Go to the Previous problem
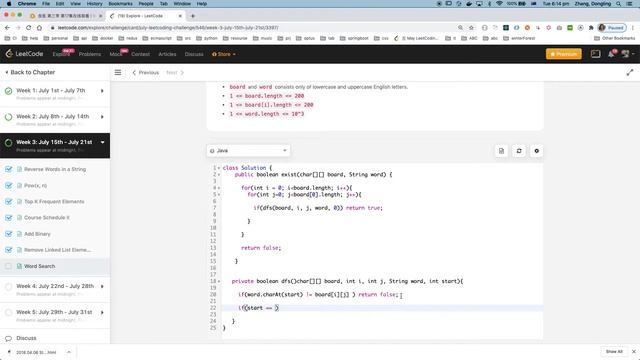The image size is (640, 360). pyautogui.click(x=146, y=72)
